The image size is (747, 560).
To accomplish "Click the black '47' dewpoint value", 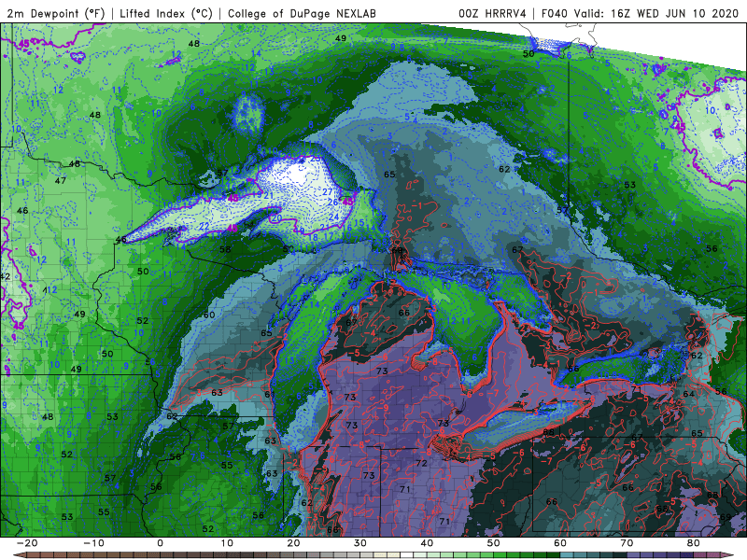I will [x=60, y=181].
